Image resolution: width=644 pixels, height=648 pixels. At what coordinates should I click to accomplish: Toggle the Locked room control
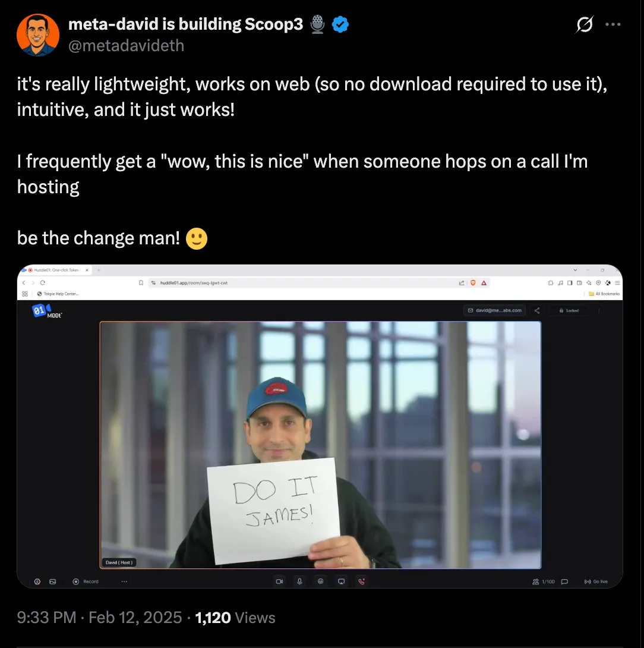coord(569,310)
